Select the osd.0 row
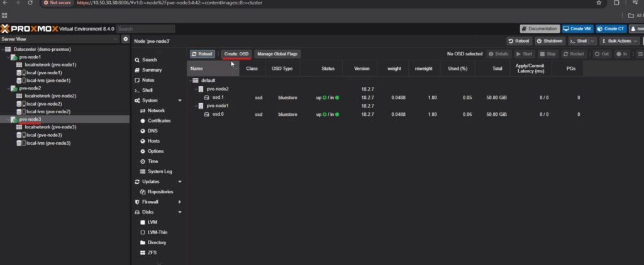The width and height of the screenshot is (644, 265). click(386, 114)
